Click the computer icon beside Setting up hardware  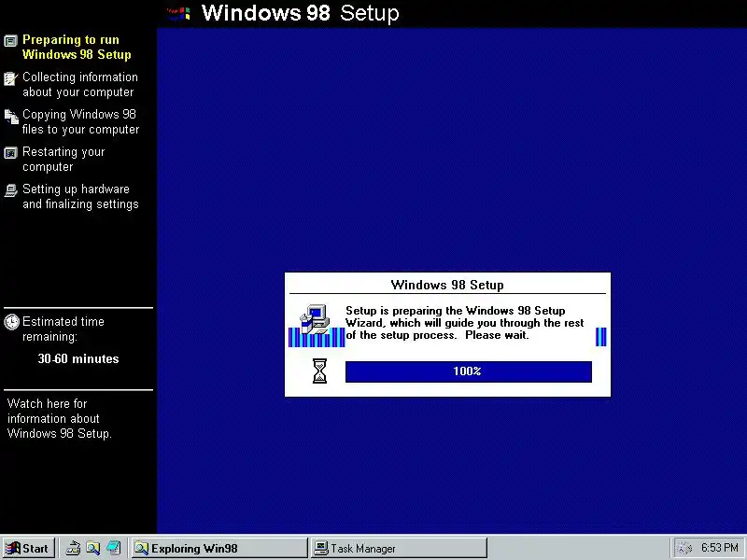(x=10, y=190)
